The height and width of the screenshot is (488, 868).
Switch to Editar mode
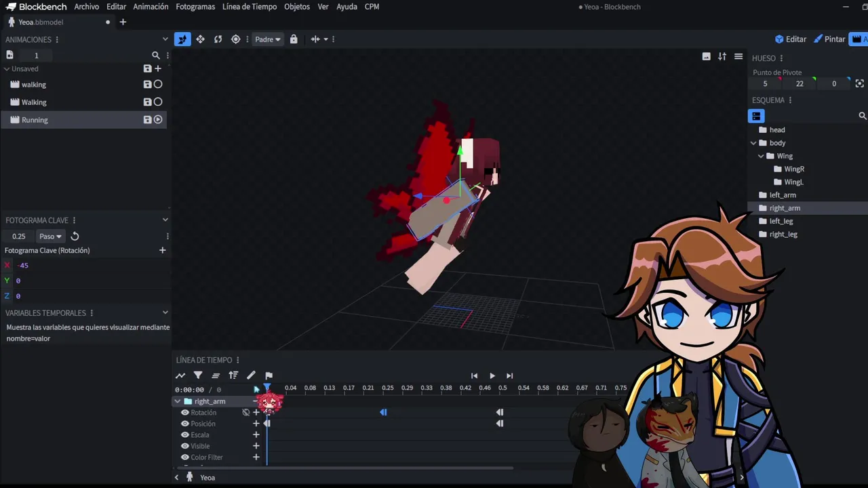tap(791, 39)
